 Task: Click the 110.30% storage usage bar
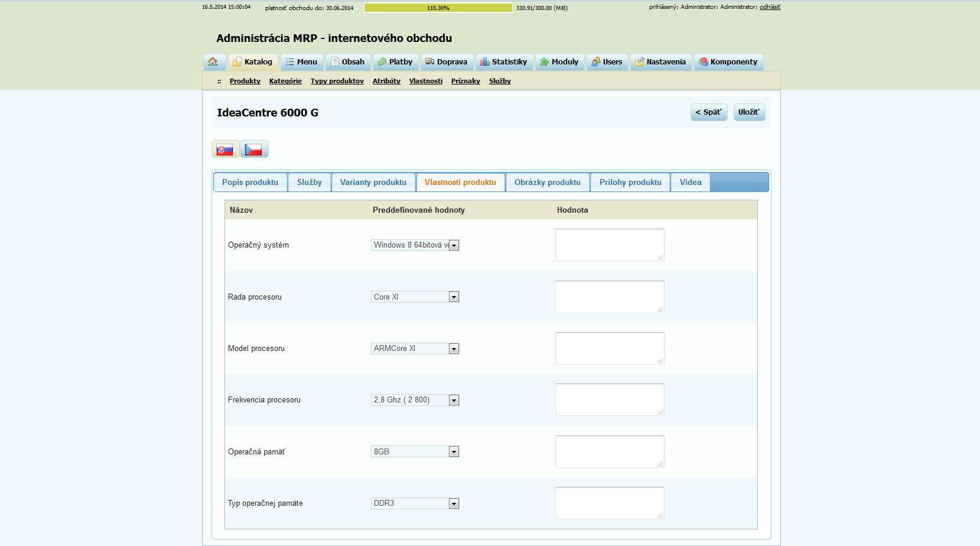[438, 8]
